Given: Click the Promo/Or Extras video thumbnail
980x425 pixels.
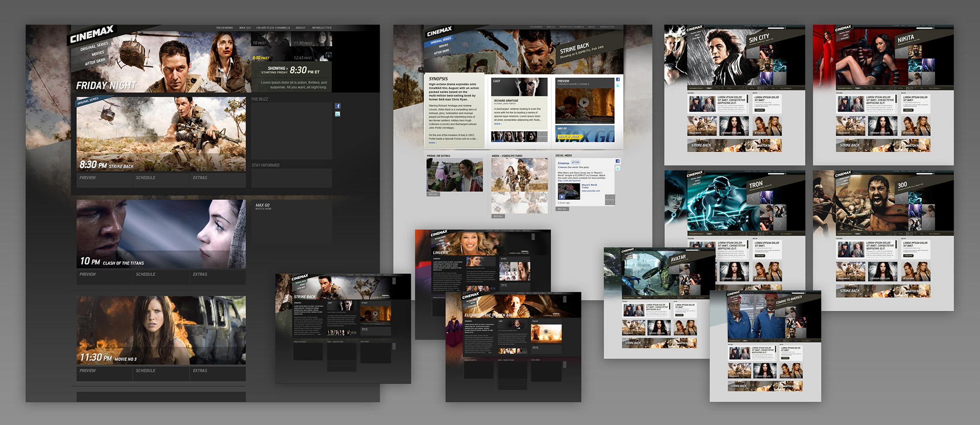Looking at the screenshot, I should (x=455, y=175).
